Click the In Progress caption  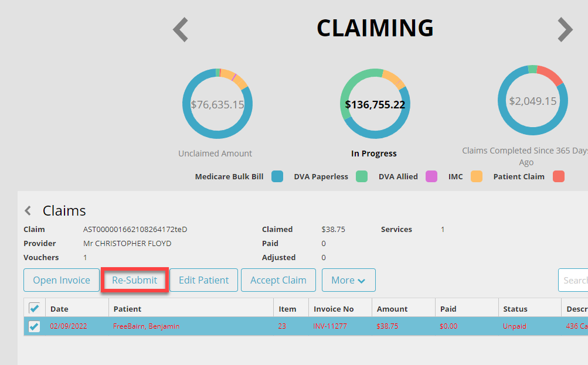tap(374, 153)
